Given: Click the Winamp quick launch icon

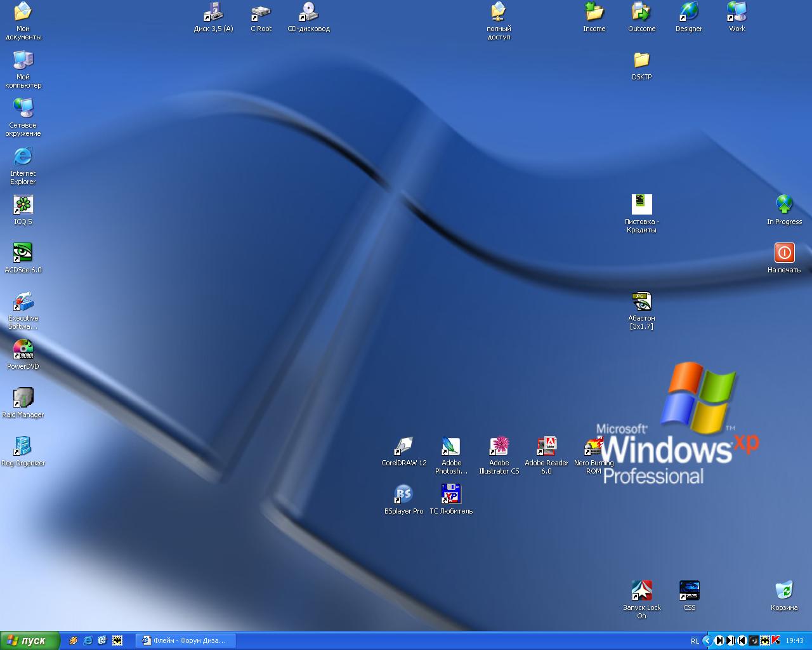Looking at the screenshot, I should click(x=74, y=640).
